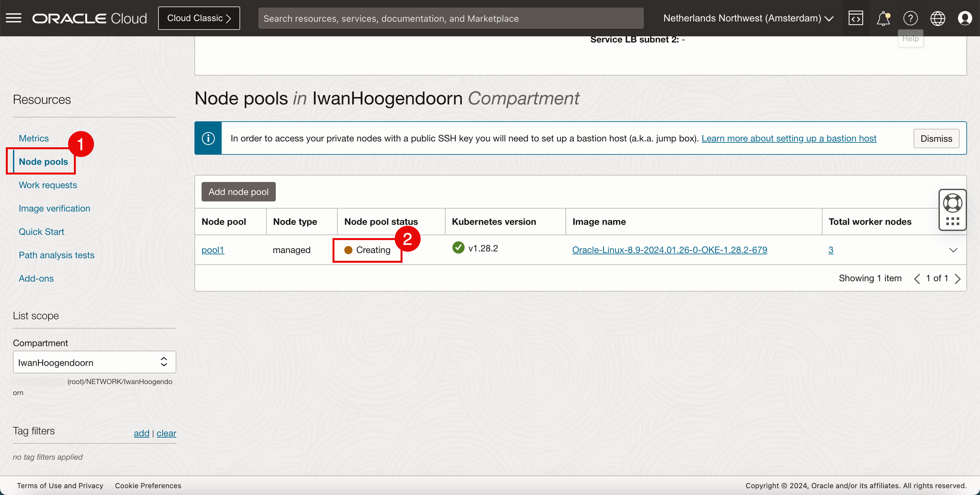980x495 pixels.
Task: Open the pool1 node pool link
Action: (213, 250)
